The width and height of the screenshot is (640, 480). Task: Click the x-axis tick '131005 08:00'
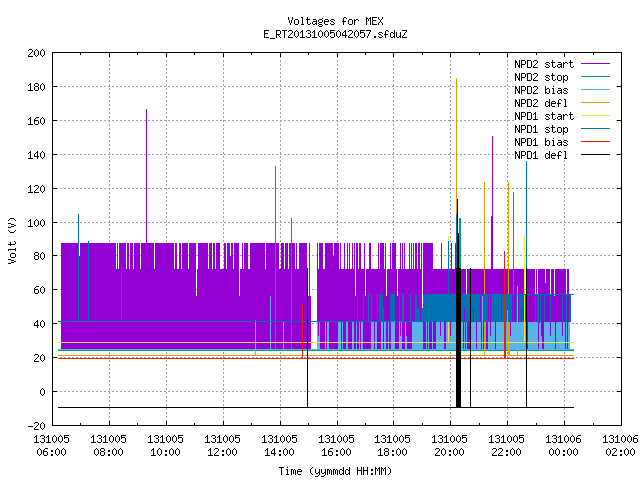point(108,446)
